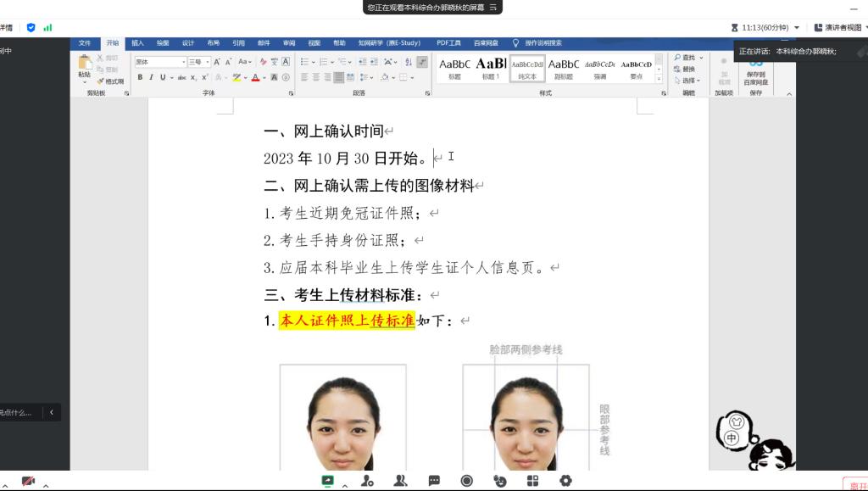Open the File (文件) menu tab
This screenshot has width=868, height=491.
tap(85, 42)
